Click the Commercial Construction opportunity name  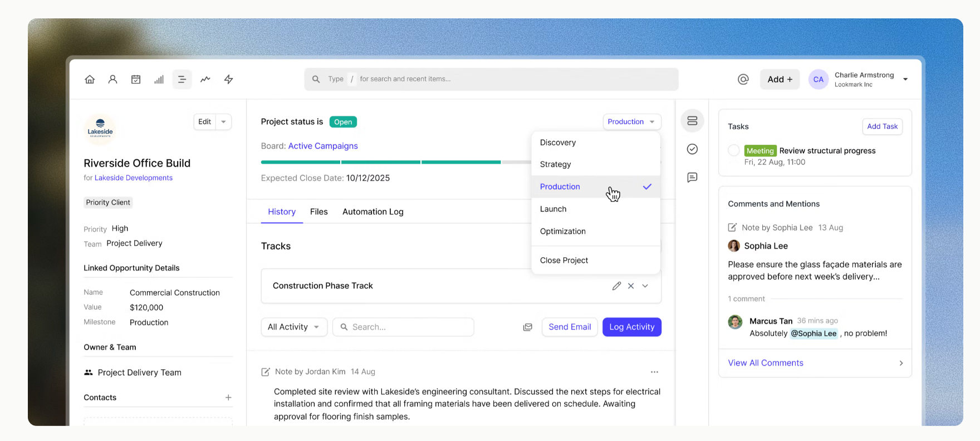pos(175,293)
